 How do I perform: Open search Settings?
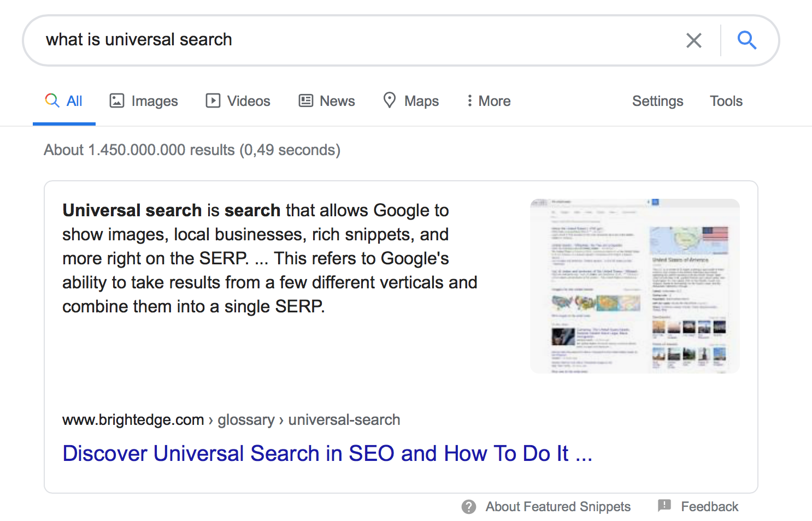click(x=657, y=101)
